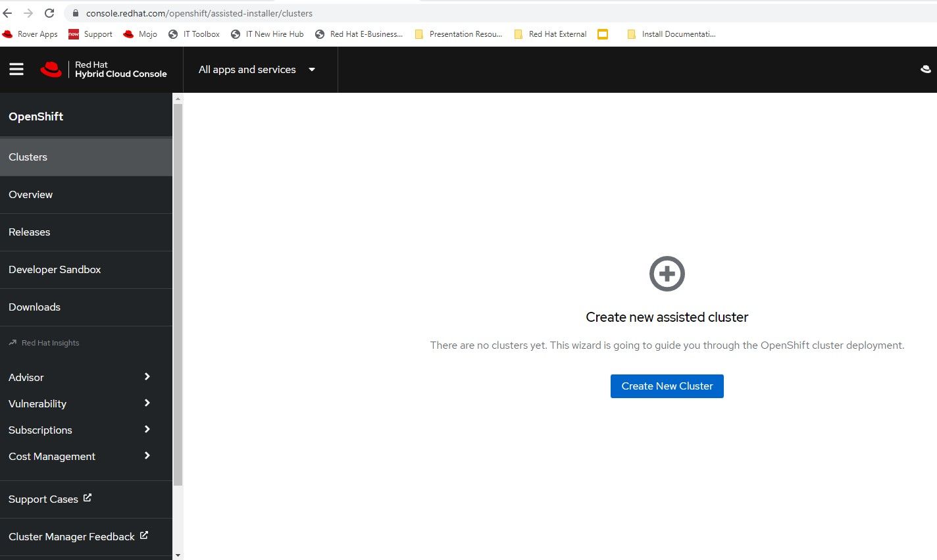Screen dimensions: 937x560
Task: Expand the Vulnerability section chevron
Action: point(147,403)
